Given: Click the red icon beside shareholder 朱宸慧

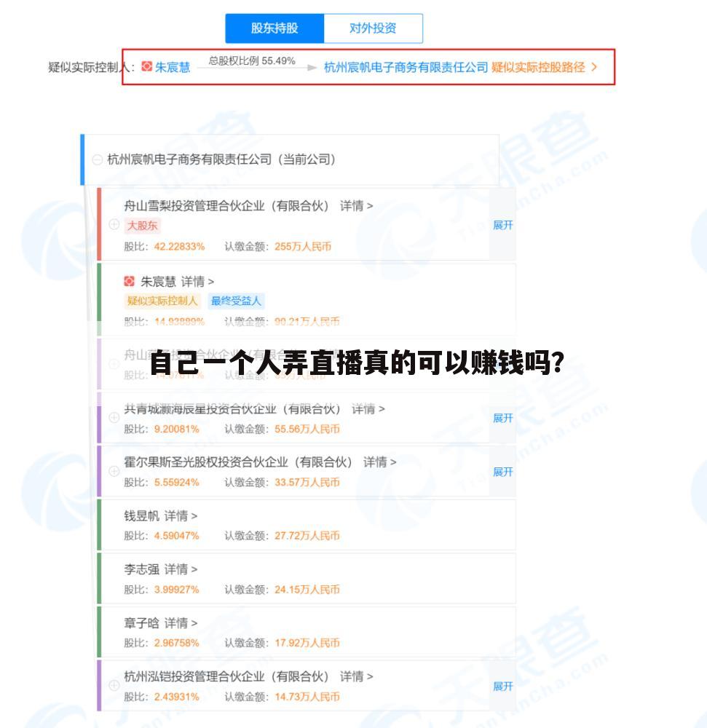Looking at the screenshot, I should [129, 281].
